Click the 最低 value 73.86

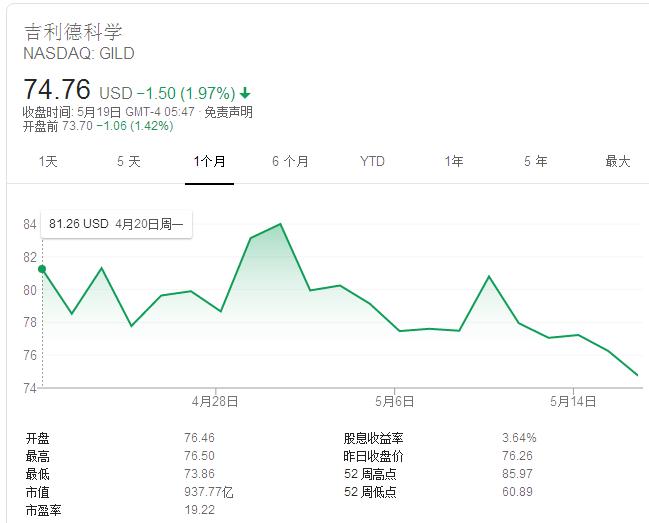199,474
